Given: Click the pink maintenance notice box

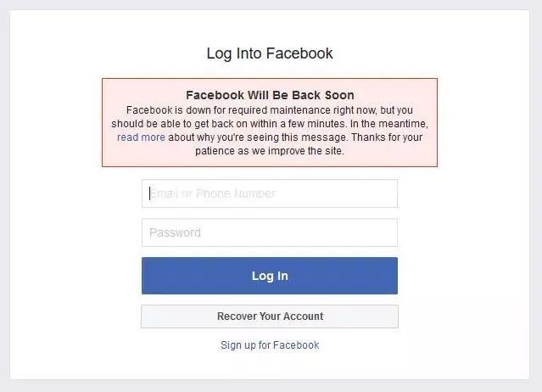Looking at the screenshot, I should 270,122.
